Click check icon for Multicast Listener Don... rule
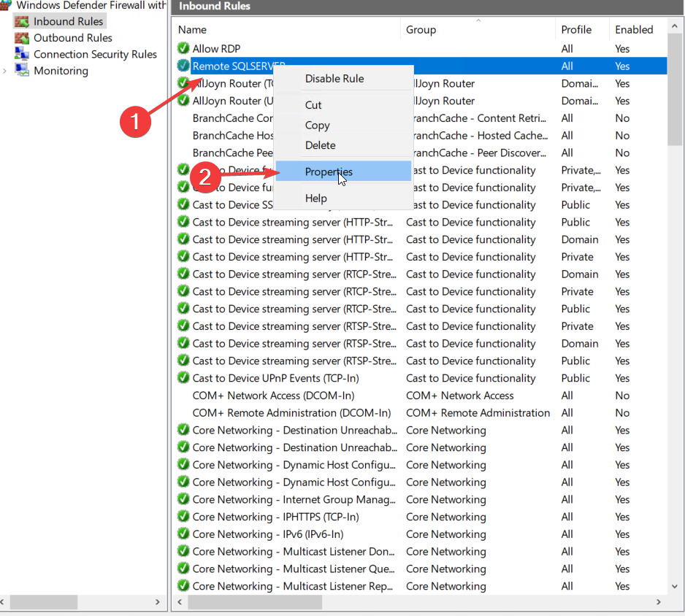 [183, 551]
